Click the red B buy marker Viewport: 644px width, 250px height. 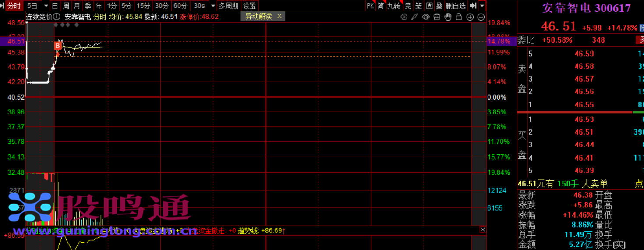coord(57,46)
